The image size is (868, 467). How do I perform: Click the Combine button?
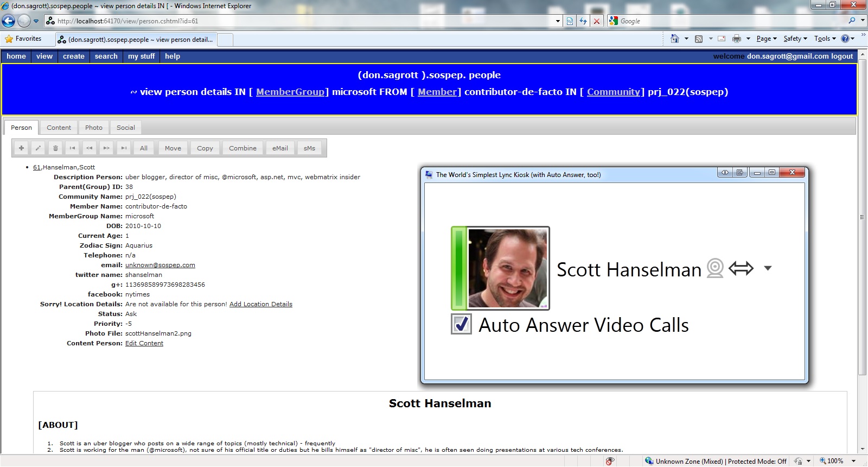(x=243, y=148)
